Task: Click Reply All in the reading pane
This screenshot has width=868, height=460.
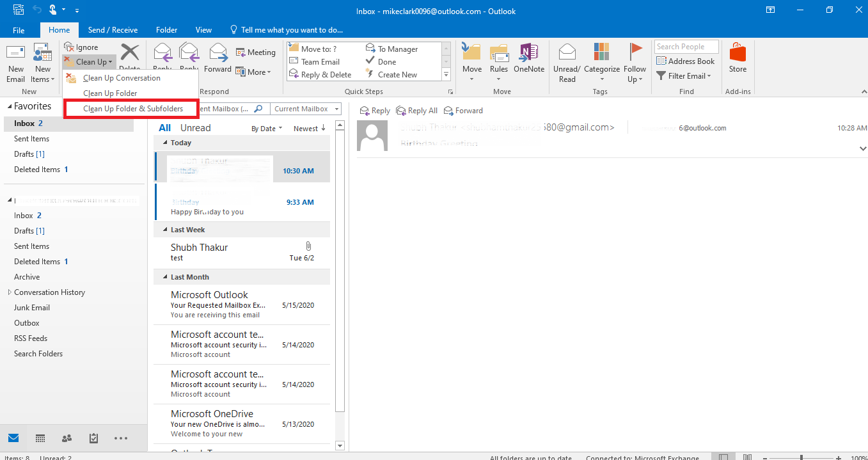Action: pyautogui.click(x=416, y=111)
